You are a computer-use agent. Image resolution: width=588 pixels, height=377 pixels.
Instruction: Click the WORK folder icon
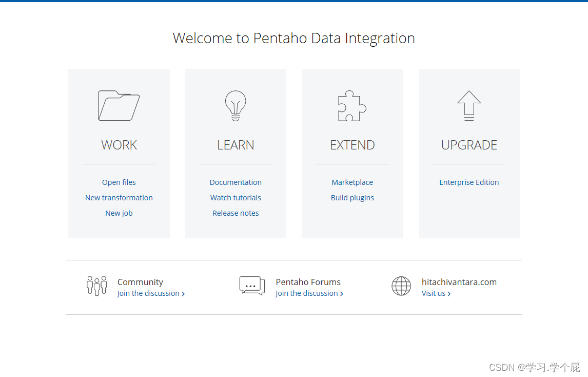point(119,105)
